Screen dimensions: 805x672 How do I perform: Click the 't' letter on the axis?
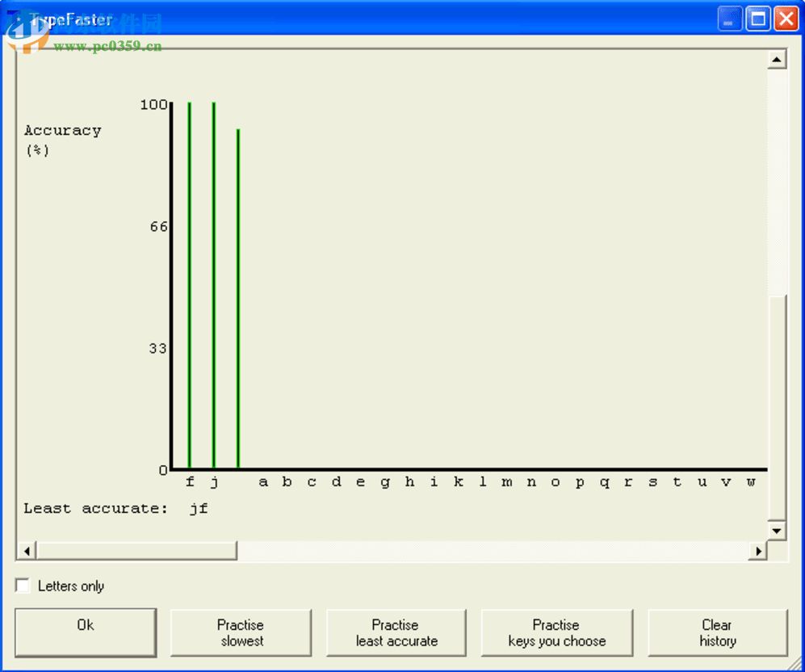pyautogui.click(x=677, y=481)
